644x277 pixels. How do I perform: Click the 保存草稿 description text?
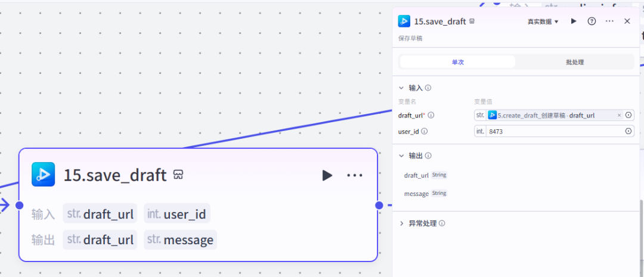pyautogui.click(x=410, y=38)
